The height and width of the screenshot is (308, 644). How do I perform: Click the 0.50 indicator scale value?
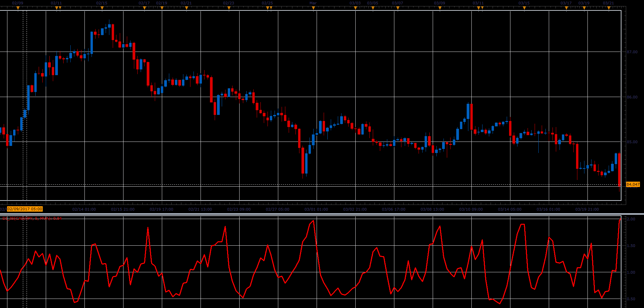[x=631, y=299]
